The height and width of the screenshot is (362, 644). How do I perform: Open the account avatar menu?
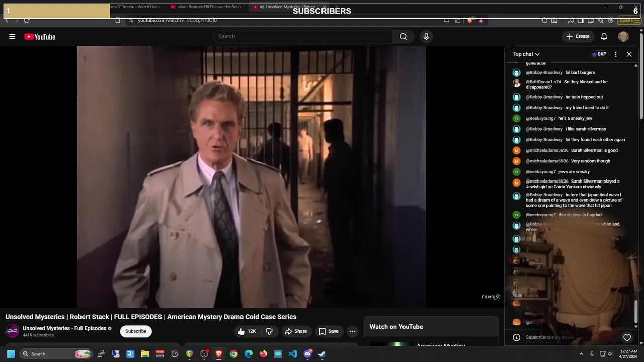pos(623,36)
